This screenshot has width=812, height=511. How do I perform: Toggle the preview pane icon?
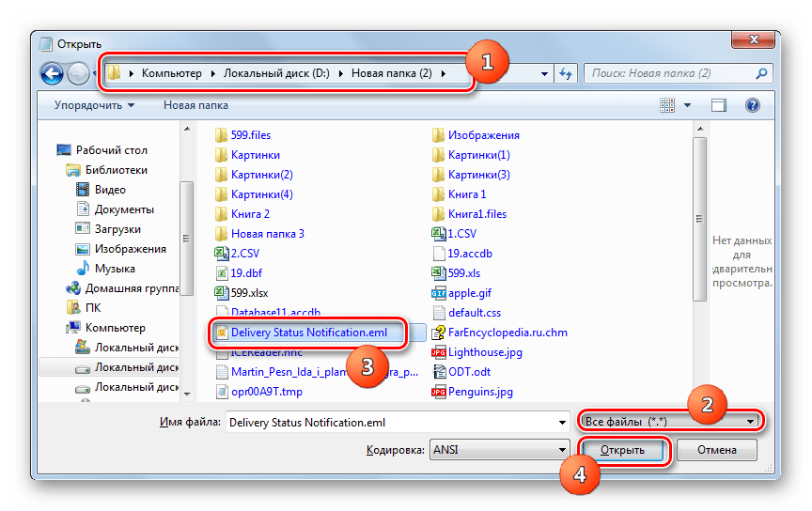[x=718, y=105]
